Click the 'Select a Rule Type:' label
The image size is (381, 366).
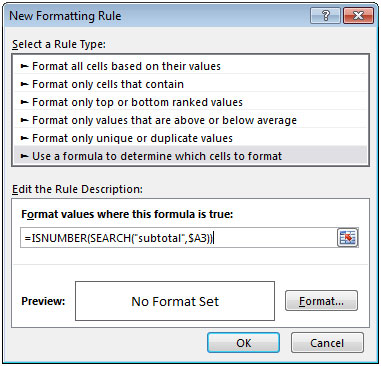[x=59, y=44]
